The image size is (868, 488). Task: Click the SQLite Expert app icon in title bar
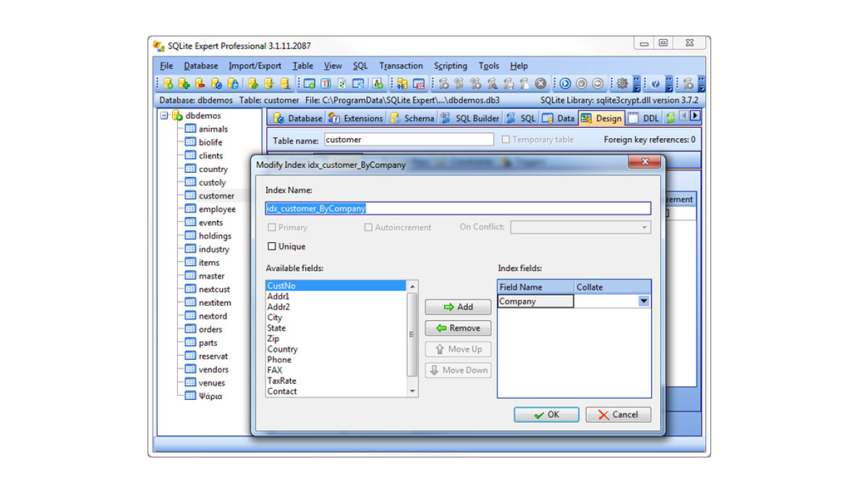(x=159, y=46)
